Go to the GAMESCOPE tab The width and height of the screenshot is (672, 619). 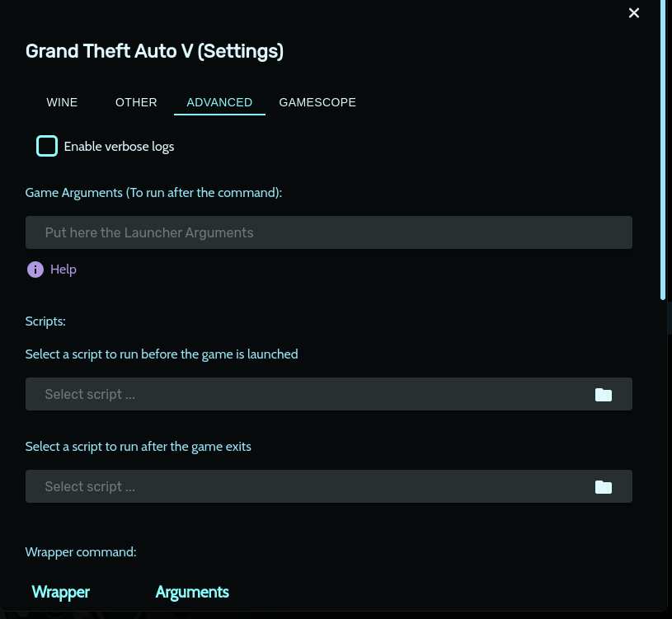pos(317,102)
